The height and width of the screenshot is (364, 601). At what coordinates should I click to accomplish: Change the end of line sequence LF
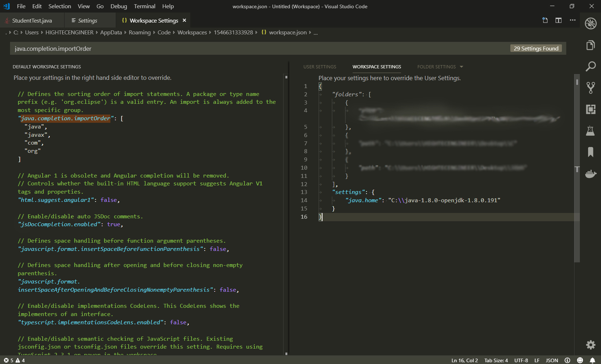point(537,360)
